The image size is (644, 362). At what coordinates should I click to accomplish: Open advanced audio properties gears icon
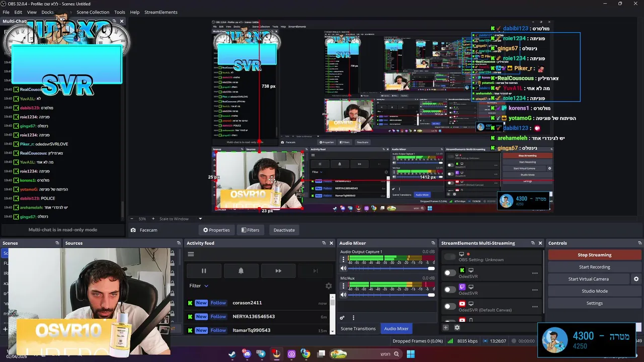point(342,318)
